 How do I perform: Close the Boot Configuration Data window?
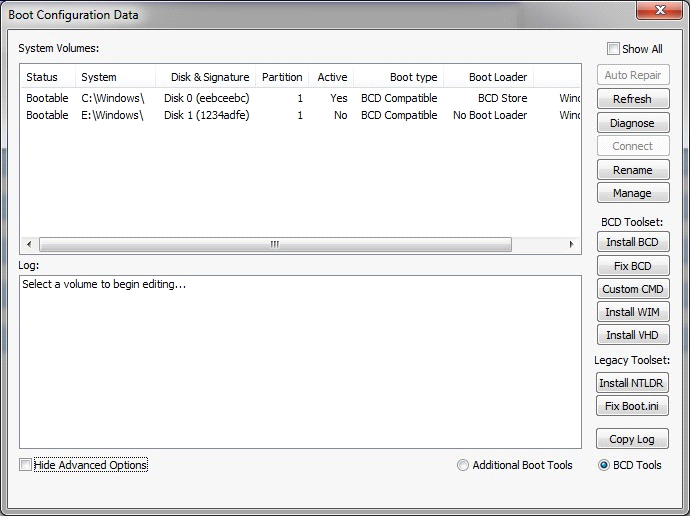pos(659,10)
